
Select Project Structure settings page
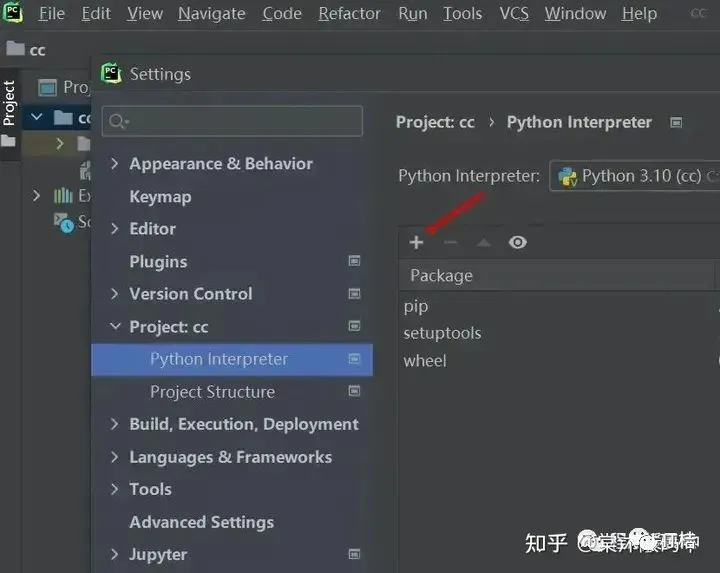(212, 392)
